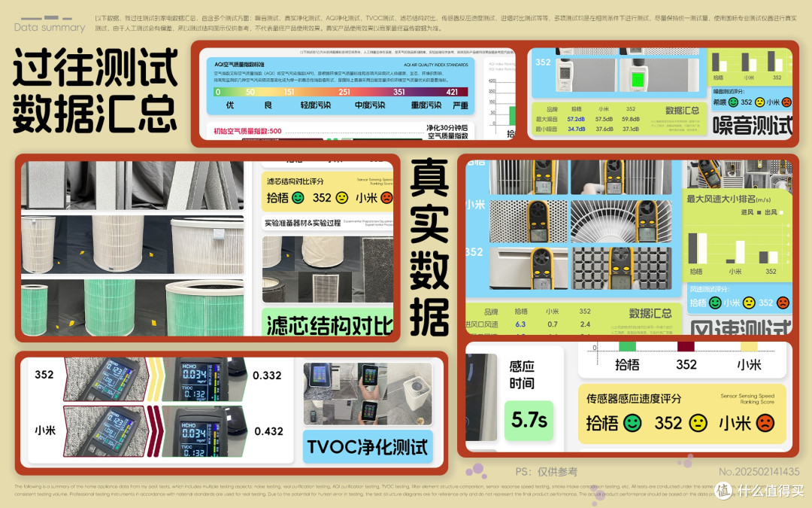Select the 风速测试 heading
This screenshot has width=812, height=508.
point(741,327)
